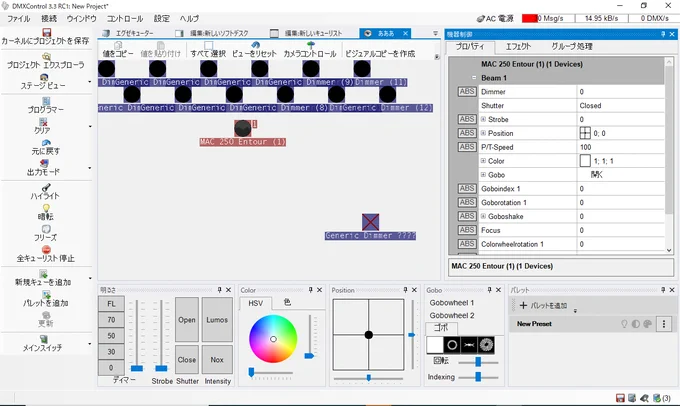Select the circle gobo thumbnail

click(452, 345)
